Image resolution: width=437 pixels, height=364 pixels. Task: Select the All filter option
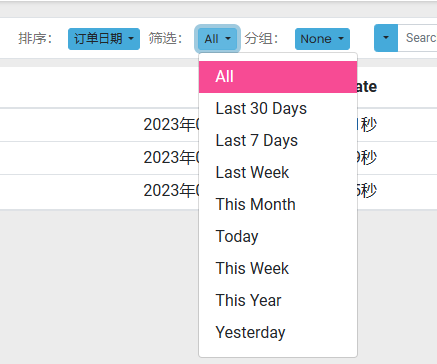pos(278,77)
